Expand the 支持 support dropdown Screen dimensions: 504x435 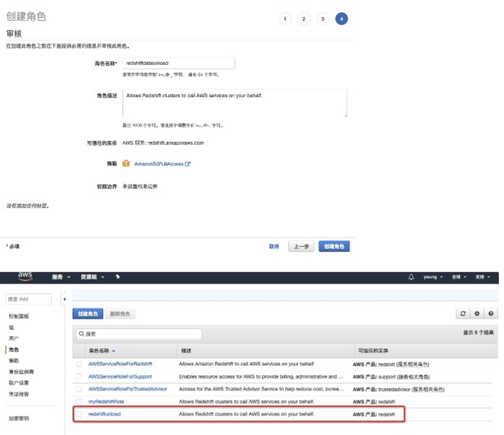coord(483,277)
